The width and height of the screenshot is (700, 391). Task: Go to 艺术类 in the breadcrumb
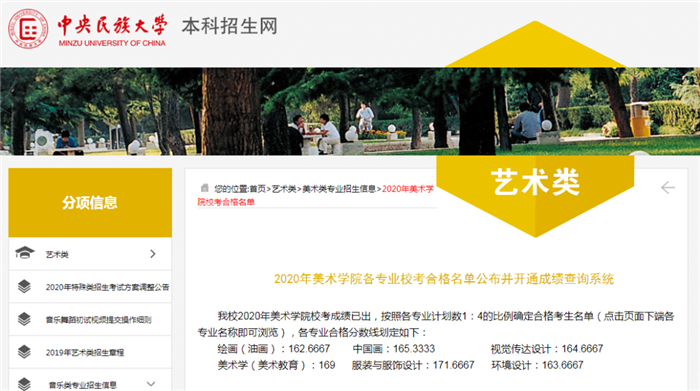pos(284,189)
